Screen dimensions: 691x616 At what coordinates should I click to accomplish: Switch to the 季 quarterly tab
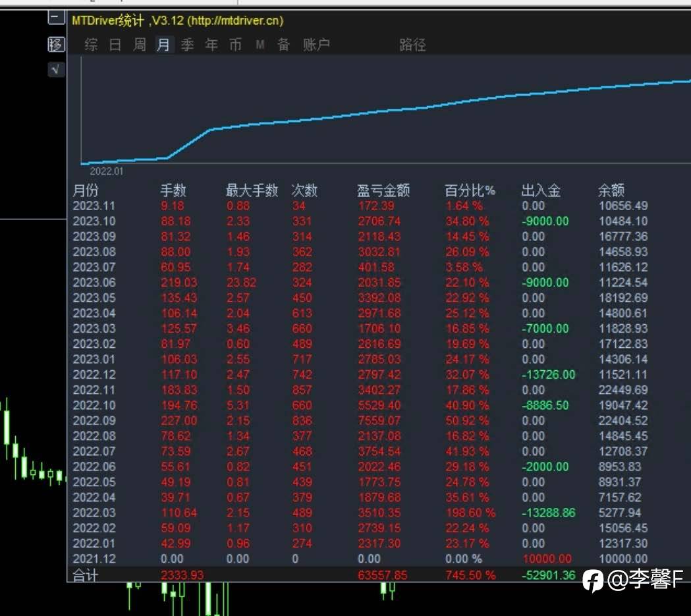tap(187, 45)
